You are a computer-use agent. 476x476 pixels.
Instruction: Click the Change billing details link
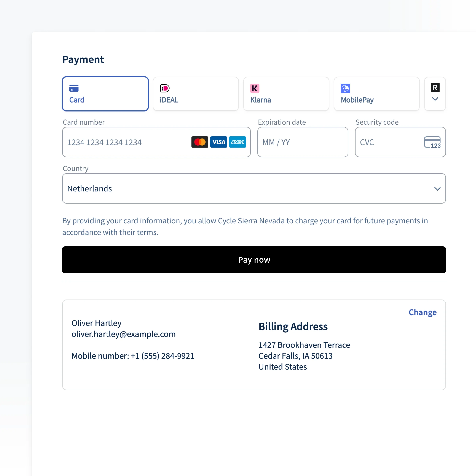tap(422, 312)
